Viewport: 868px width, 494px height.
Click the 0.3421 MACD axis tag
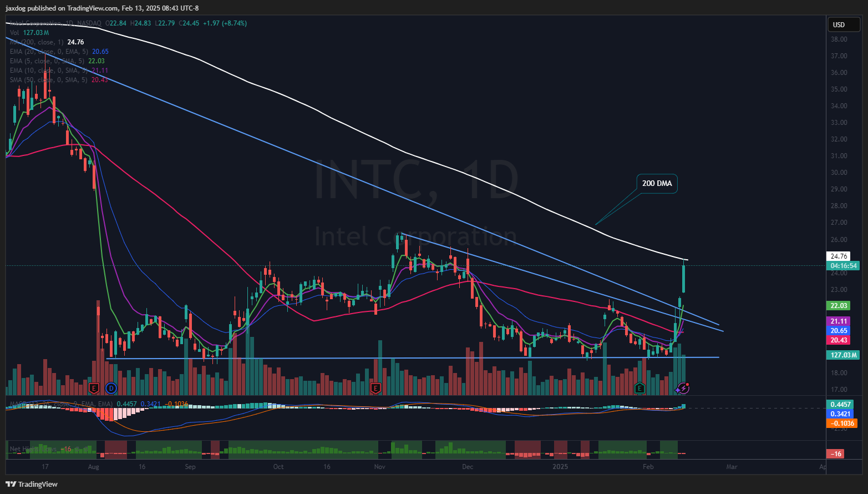(839, 414)
